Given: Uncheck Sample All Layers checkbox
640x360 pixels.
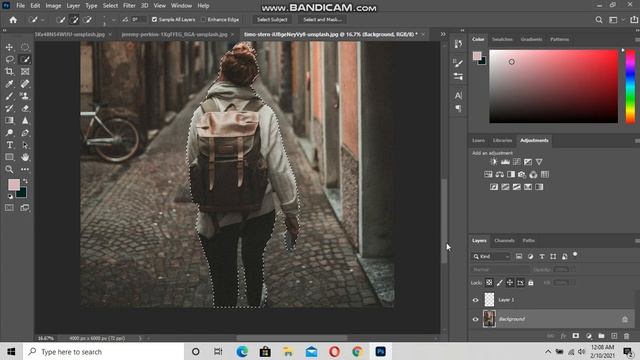Looking at the screenshot, I should [x=154, y=20].
